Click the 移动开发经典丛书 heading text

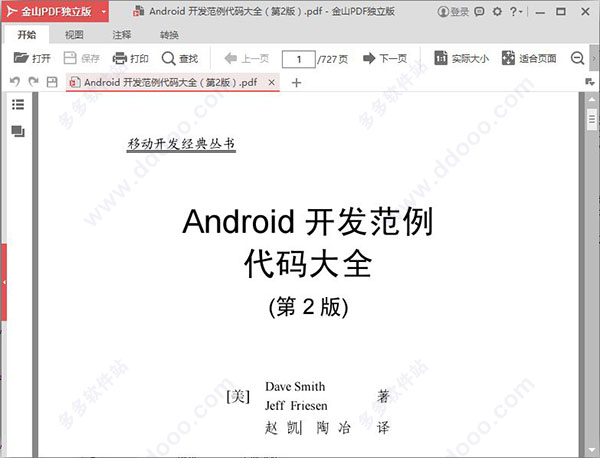[x=181, y=144]
